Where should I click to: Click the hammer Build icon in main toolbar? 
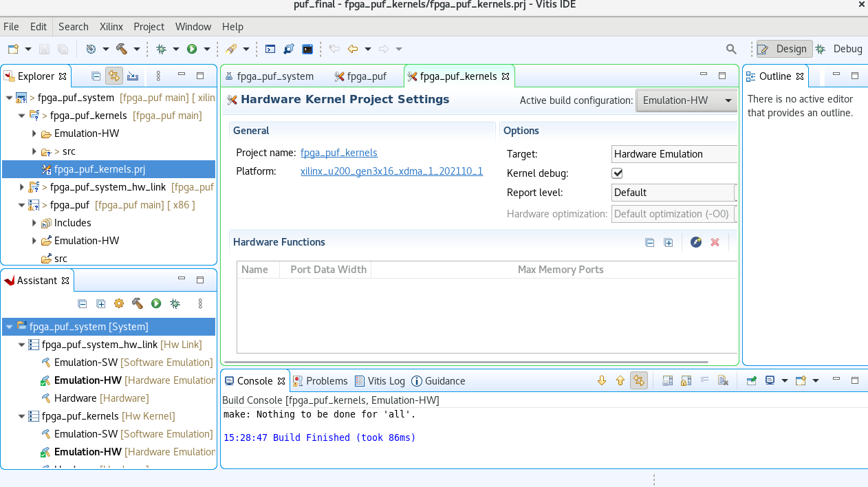(122, 49)
